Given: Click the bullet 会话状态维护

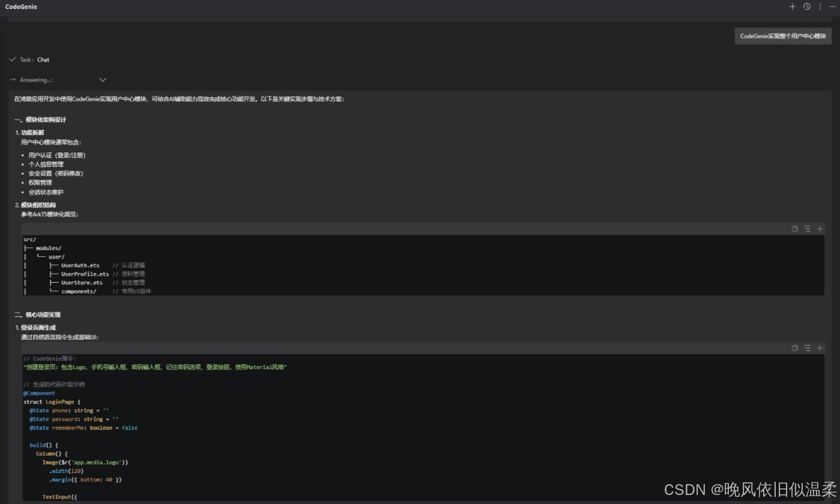Looking at the screenshot, I should tap(46, 192).
